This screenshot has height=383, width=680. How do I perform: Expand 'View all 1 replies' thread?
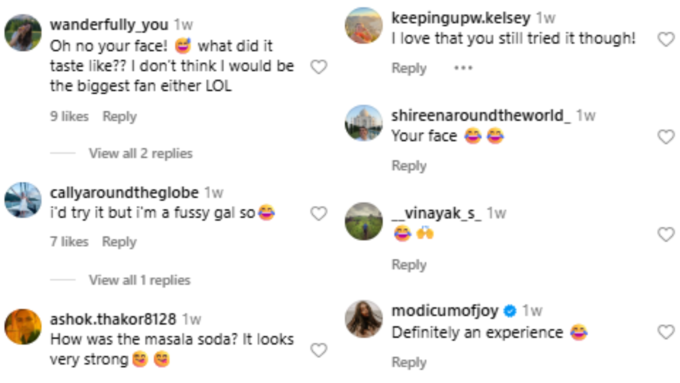(x=140, y=280)
